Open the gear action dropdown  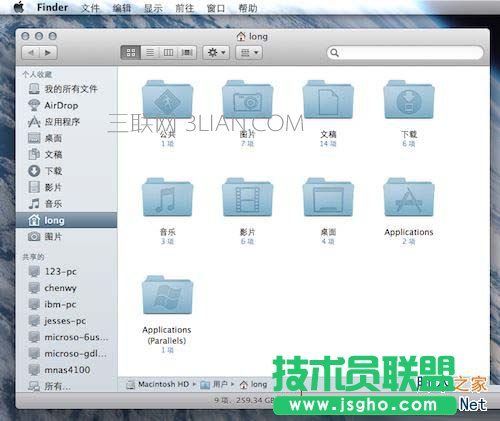216,53
